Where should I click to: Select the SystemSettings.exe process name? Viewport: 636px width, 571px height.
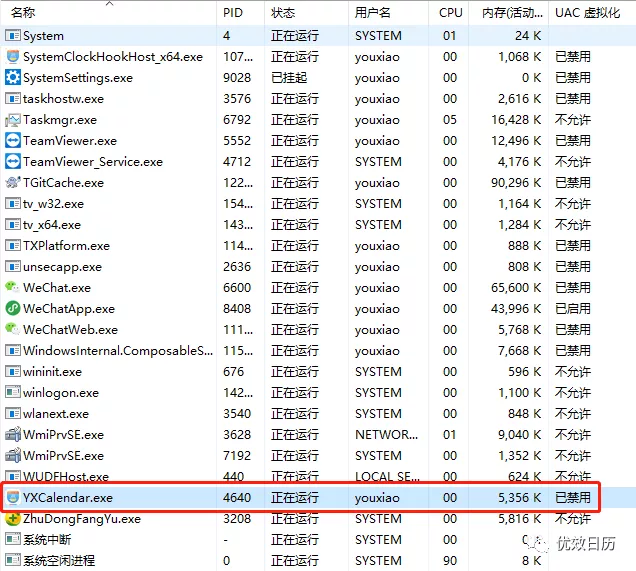point(78,78)
